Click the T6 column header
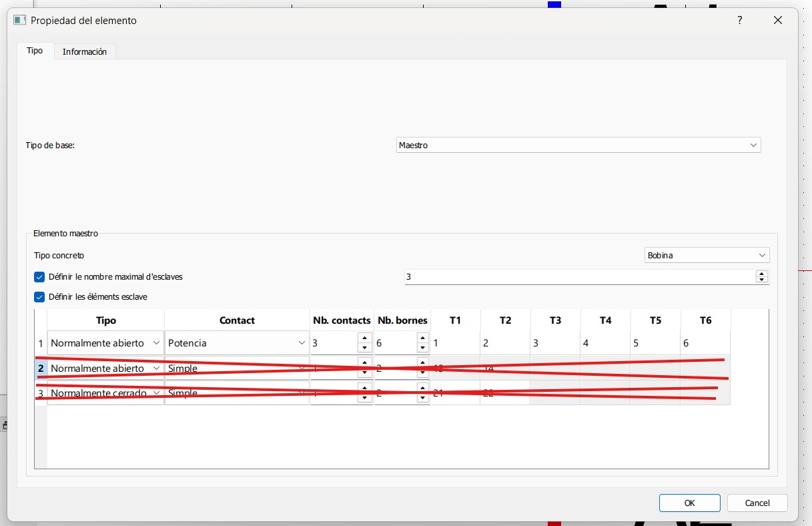Screen dimensions: 812x526 (705, 320)
